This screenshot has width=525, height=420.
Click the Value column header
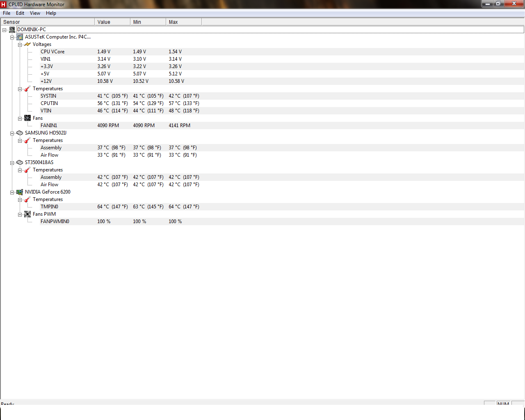coord(112,22)
